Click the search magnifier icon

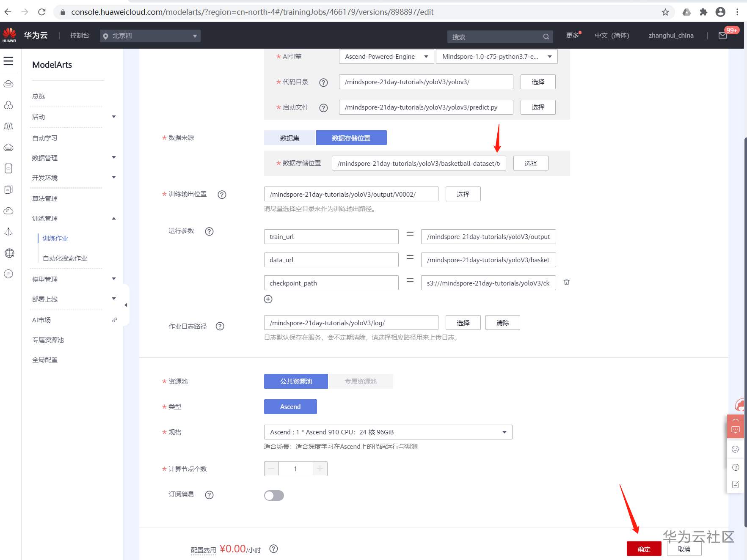[x=546, y=37]
